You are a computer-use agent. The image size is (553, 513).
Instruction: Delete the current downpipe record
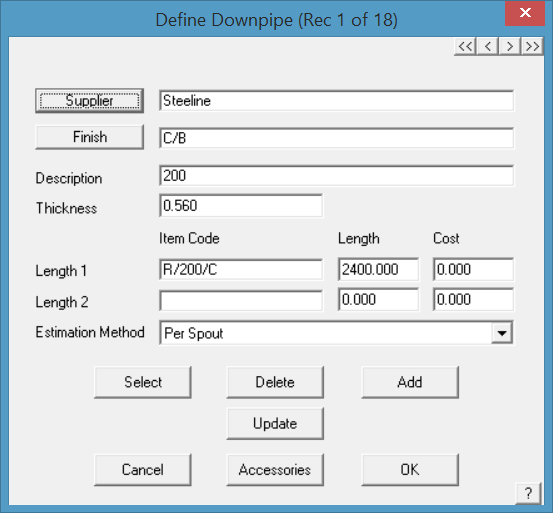click(275, 382)
